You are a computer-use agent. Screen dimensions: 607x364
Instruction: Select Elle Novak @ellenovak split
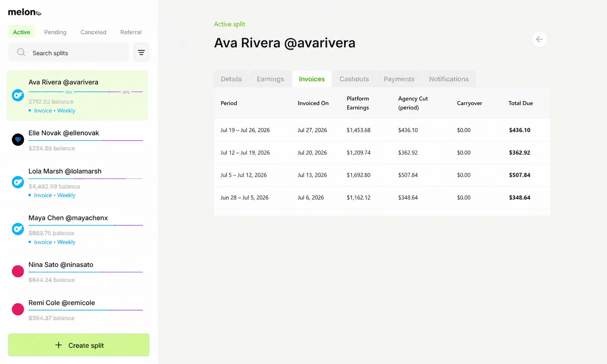[x=77, y=140]
